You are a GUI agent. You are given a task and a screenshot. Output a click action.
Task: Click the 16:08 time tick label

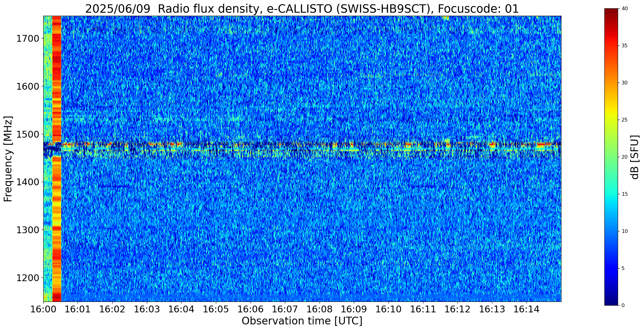(320, 309)
